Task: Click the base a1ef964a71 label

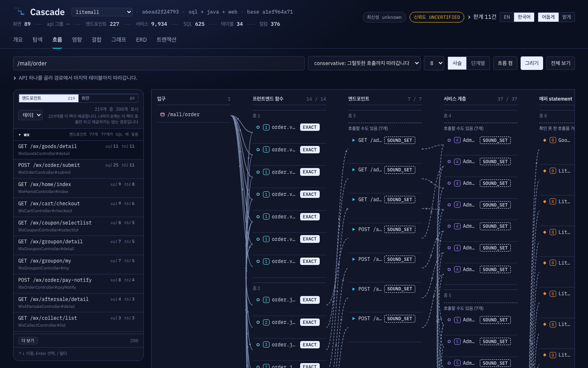Action: [x=270, y=12]
